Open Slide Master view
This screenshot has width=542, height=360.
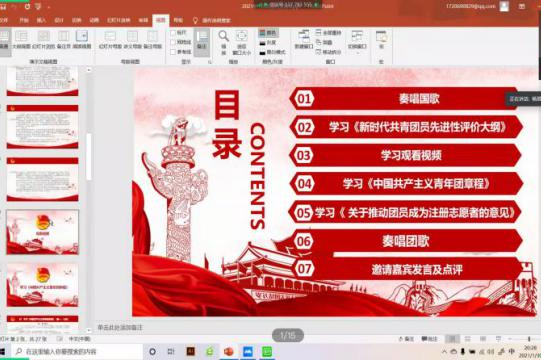pos(110,39)
